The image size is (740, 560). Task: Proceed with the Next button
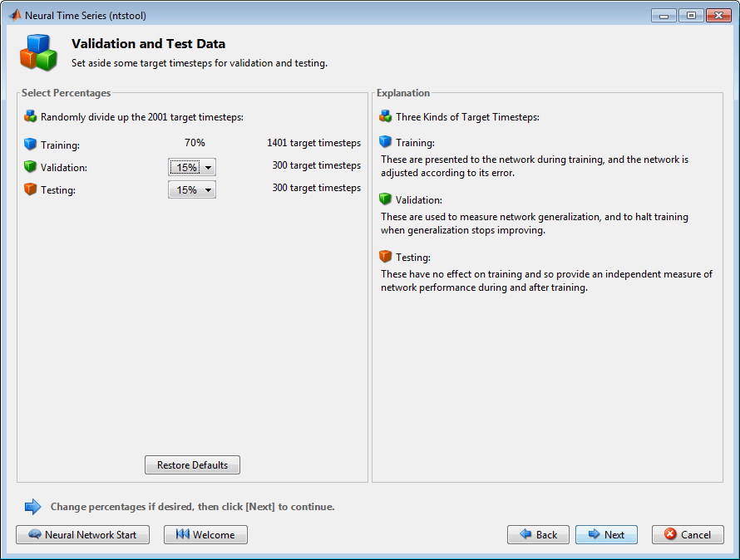(606, 534)
